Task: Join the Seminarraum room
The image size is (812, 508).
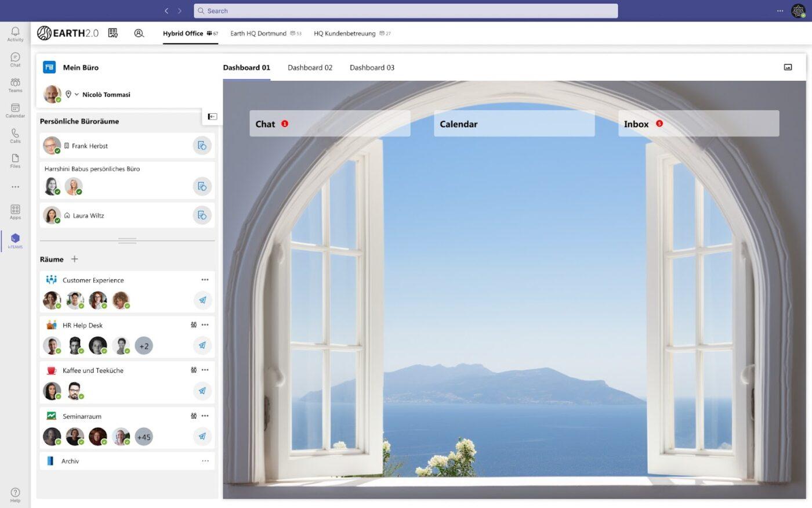Action: pyautogui.click(x=202, y=436)
